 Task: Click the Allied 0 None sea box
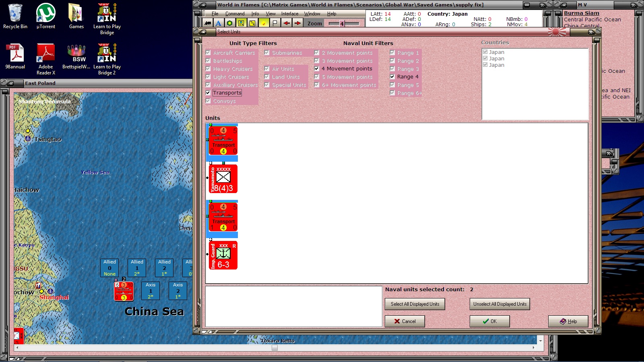(109, 268)
